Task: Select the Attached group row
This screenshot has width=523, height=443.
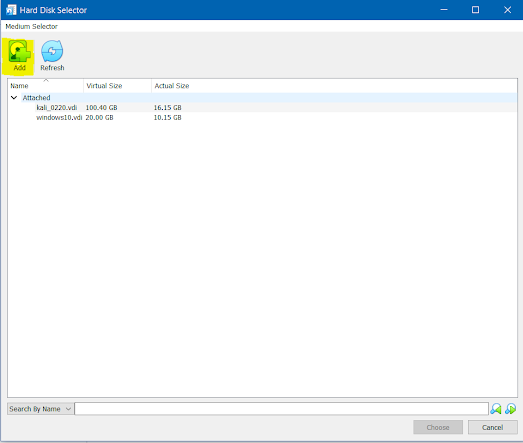Action: [x=262, y=98]
